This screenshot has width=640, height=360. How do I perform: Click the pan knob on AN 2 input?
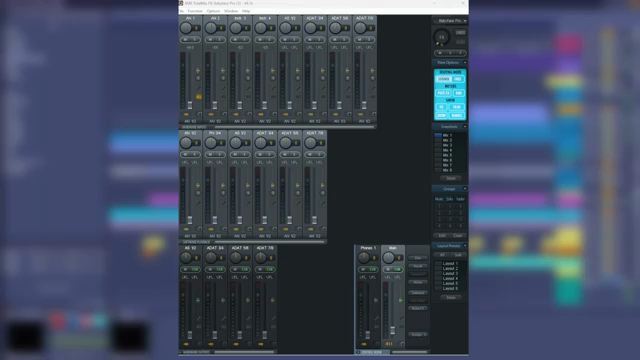pos(211,28)
